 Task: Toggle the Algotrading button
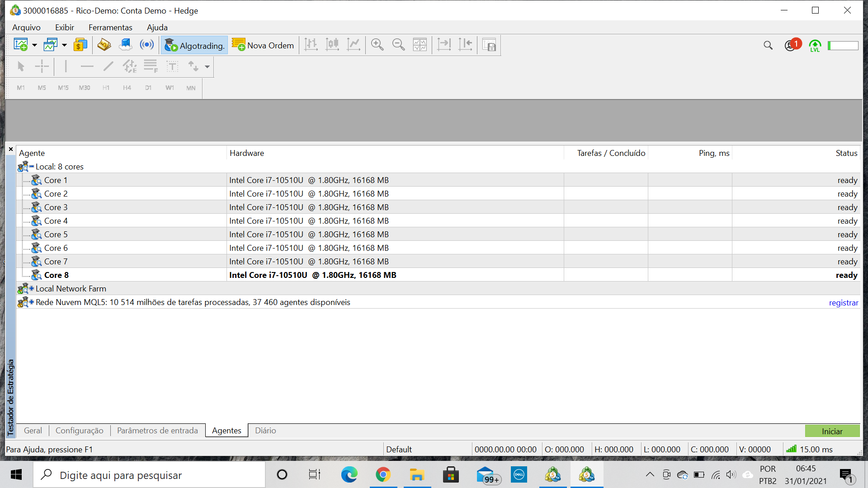pyautogui.click(x=194, y=45)
